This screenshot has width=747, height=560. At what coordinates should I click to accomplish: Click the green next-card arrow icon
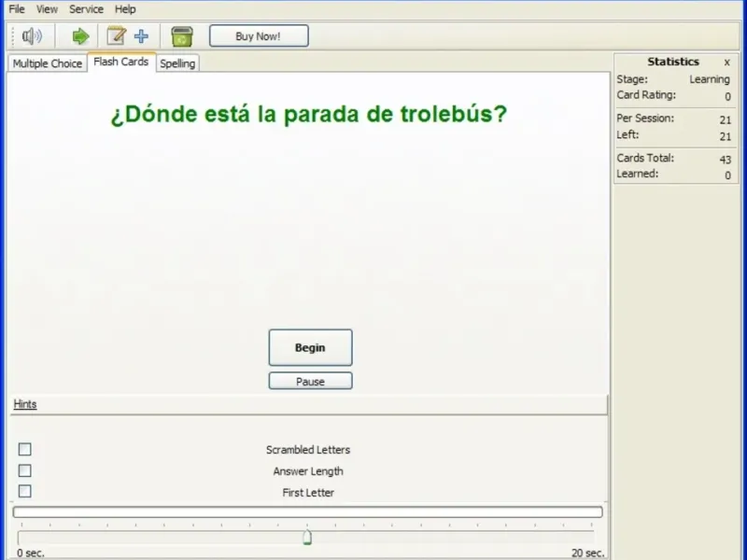80,36
